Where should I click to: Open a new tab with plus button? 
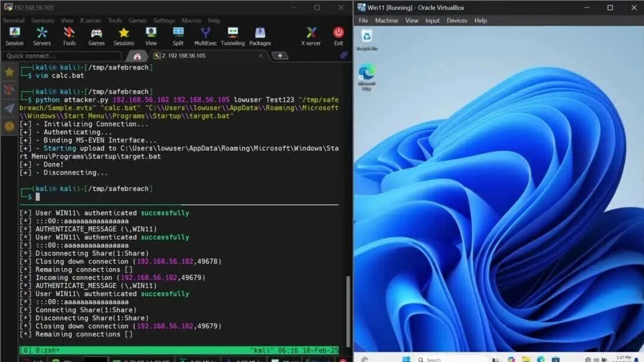[280, 56]
